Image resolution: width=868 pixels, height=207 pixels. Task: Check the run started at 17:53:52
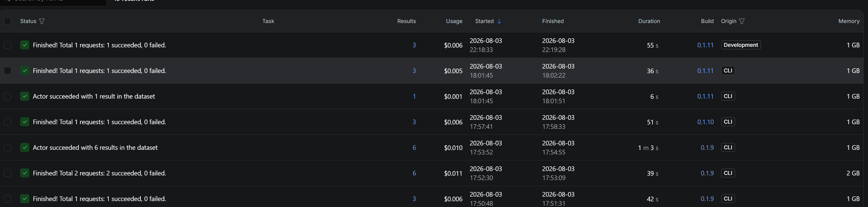coord(7,147)
